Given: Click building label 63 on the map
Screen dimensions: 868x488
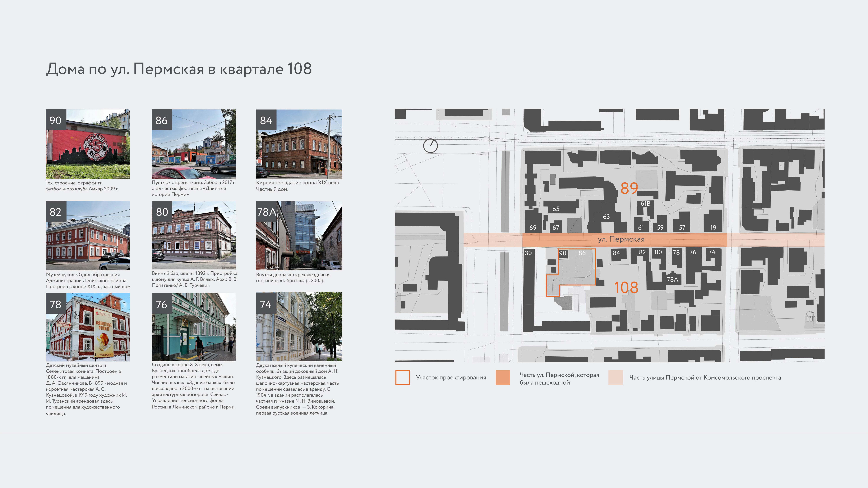Looking at the screenshot, I should click(606, 217).
